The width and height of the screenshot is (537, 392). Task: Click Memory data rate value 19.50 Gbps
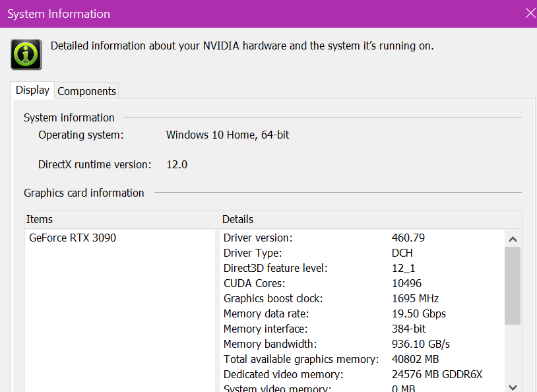coord(419,313)
